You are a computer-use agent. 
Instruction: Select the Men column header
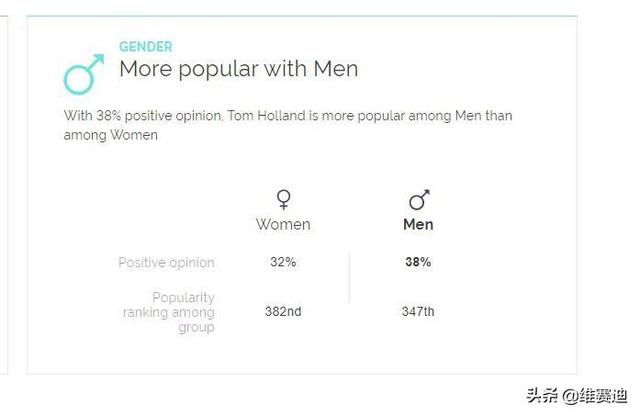coord(418,225)
